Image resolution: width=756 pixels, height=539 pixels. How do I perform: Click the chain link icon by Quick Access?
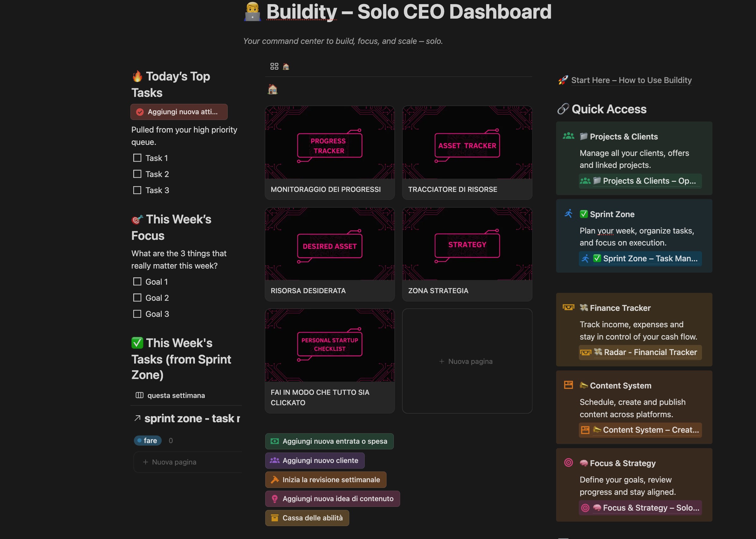(563, 109)
